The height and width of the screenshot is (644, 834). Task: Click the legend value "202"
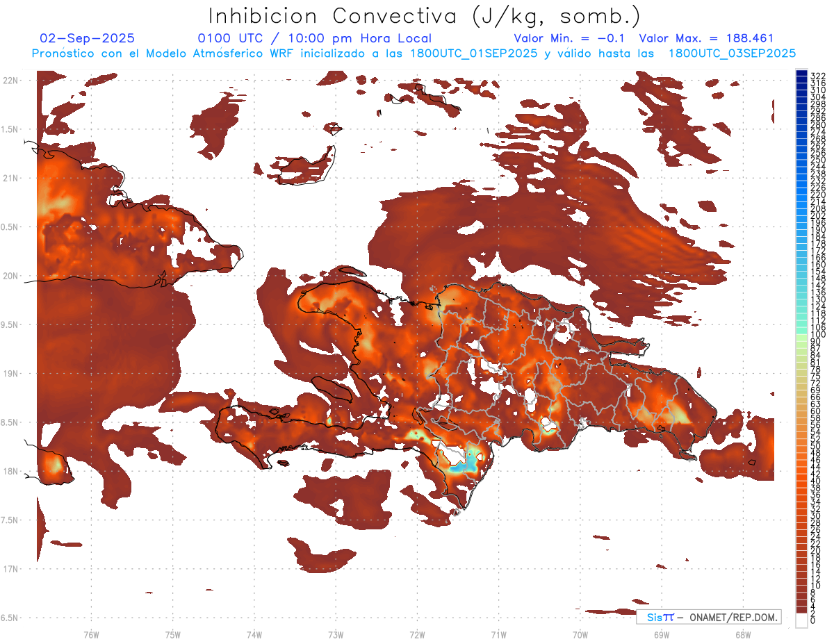coord(817,216)
